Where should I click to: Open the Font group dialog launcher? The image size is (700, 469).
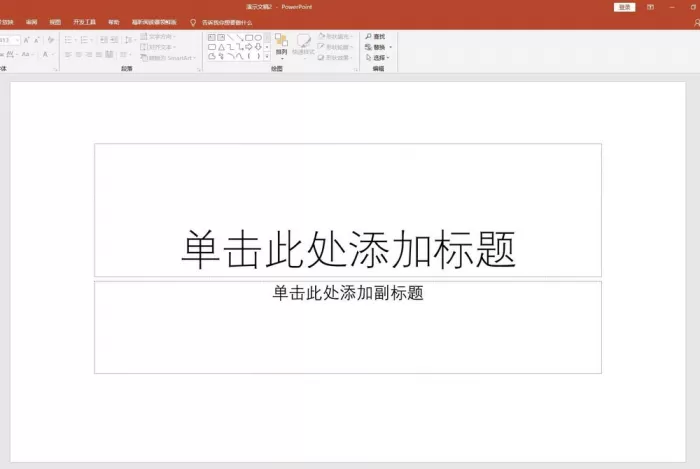tap(55, 69)
